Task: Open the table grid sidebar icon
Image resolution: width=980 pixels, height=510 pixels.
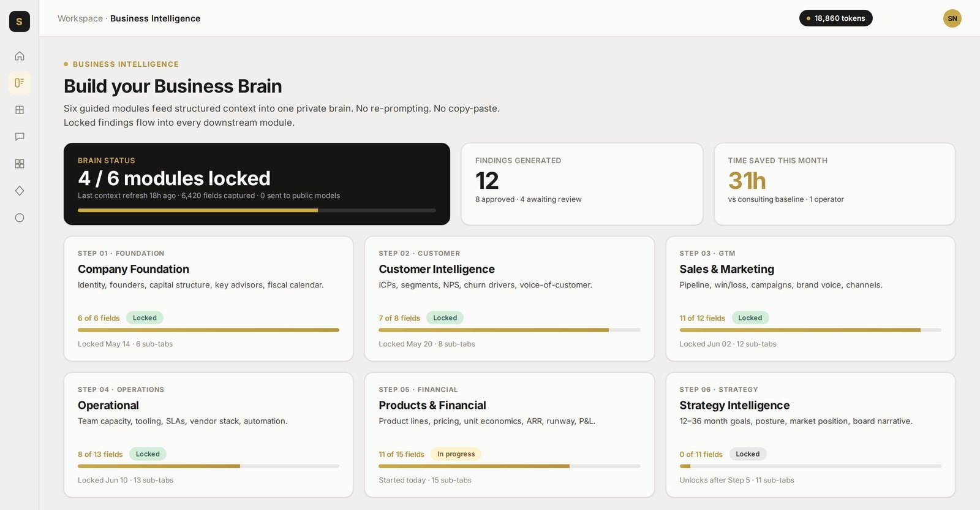Action: tap(20, 110)
